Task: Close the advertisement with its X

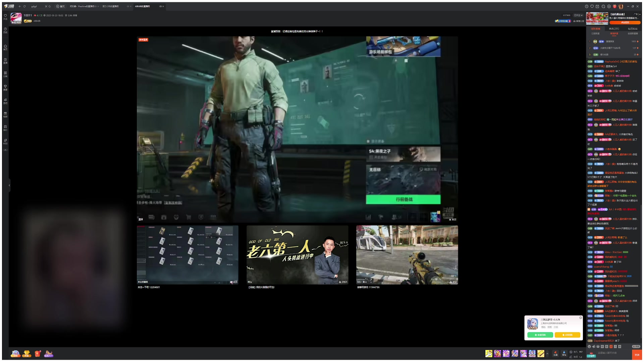Action: (640, 14)
